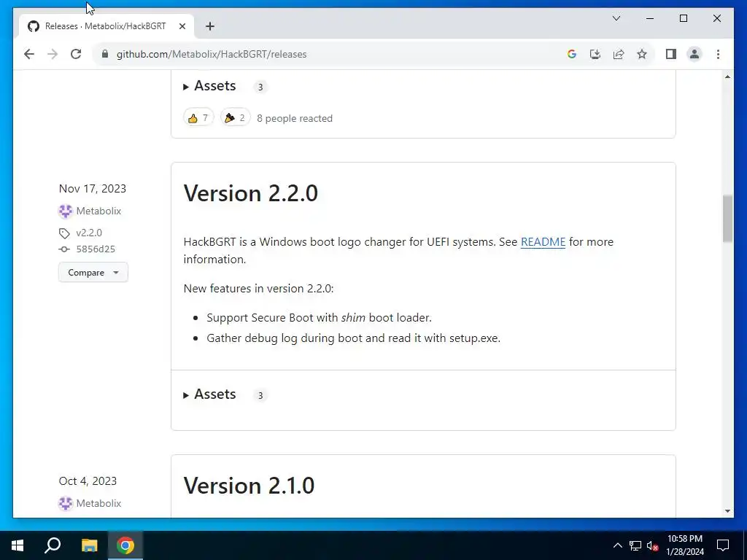Share this page using the share icon

coord(619,54)
